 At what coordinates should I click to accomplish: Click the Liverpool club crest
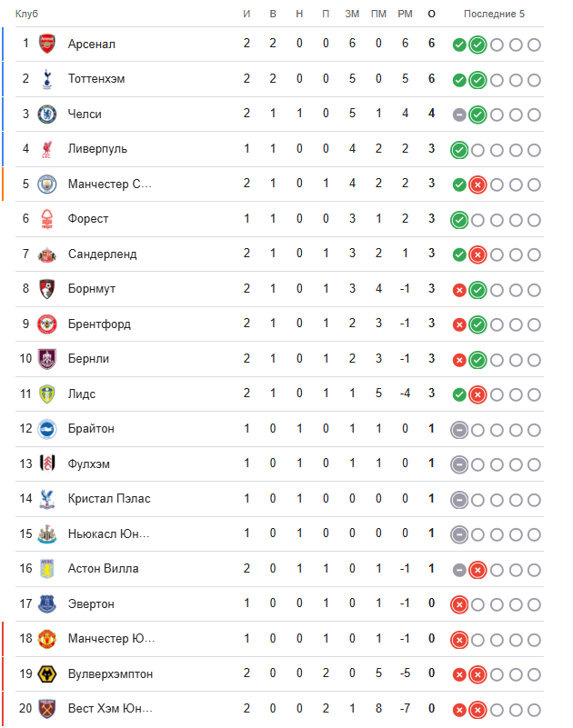coord(46,149)
